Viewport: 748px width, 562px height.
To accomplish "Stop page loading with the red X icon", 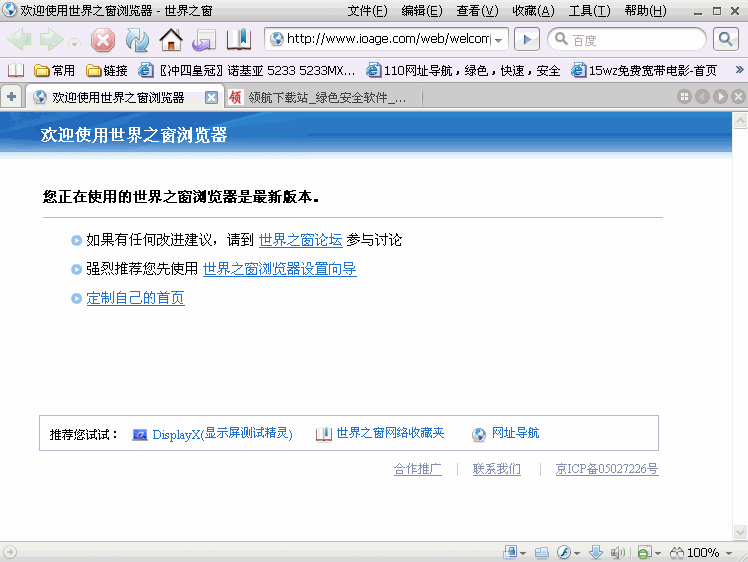I will coord(103,40).
